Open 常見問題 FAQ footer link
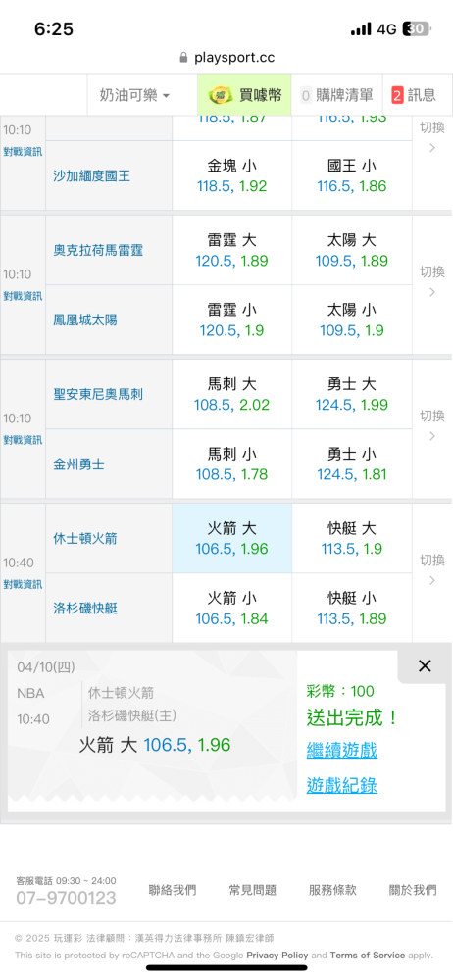The width and height of the screenshot is (453, 980). pyautogui.click(x=253, y=890)
